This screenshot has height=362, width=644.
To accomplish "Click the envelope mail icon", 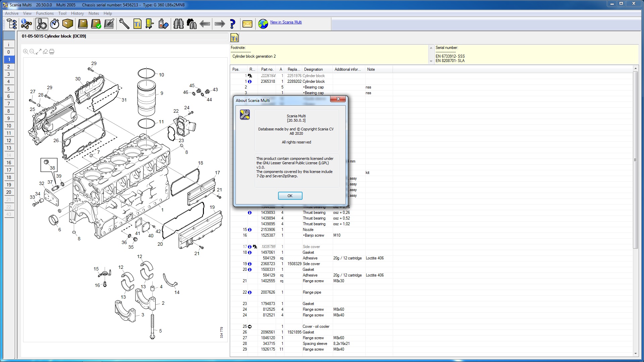I will pyautogui.click(x=247, y=24).
